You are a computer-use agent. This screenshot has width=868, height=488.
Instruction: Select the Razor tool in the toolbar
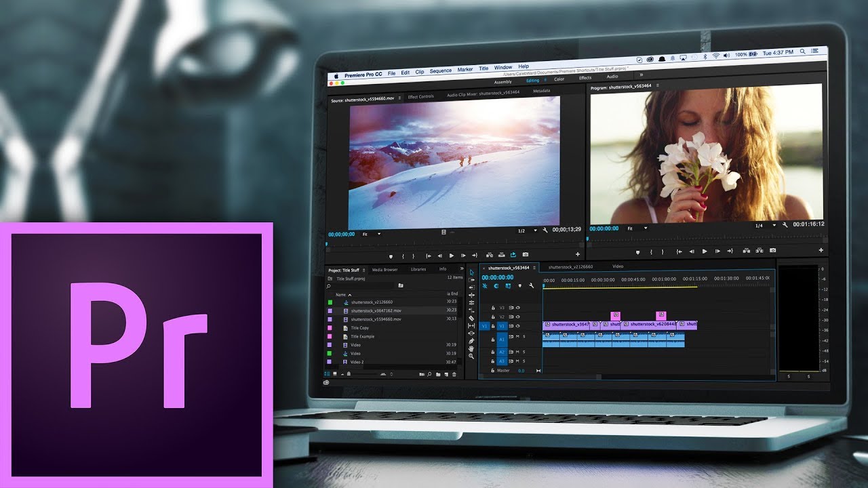471,318
